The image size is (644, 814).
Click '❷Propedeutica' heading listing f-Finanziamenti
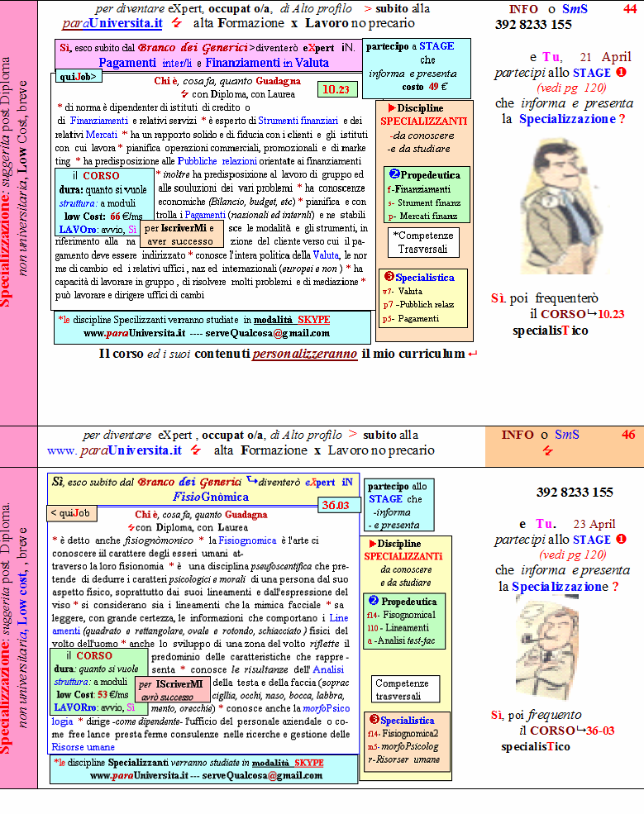[x=425, y=175]
